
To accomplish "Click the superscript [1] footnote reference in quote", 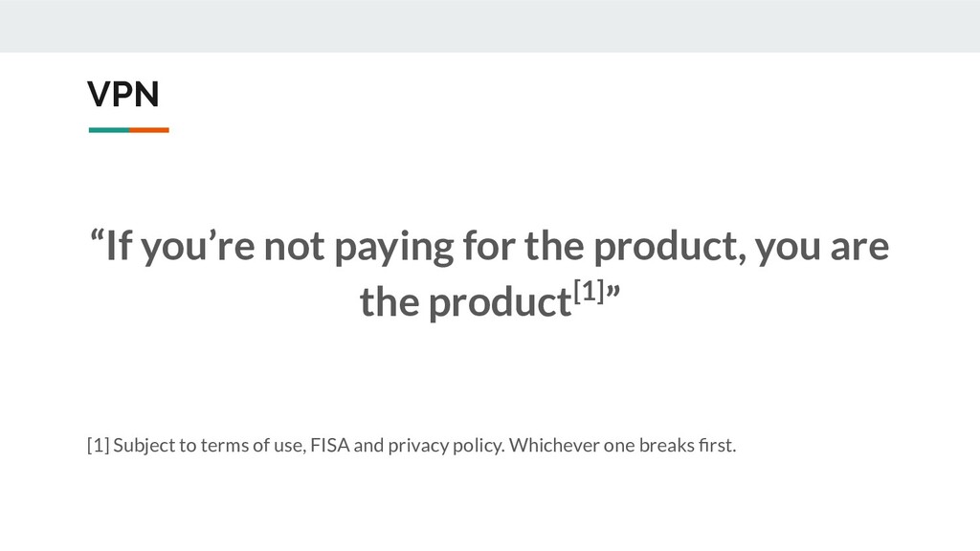I will 589,291.
